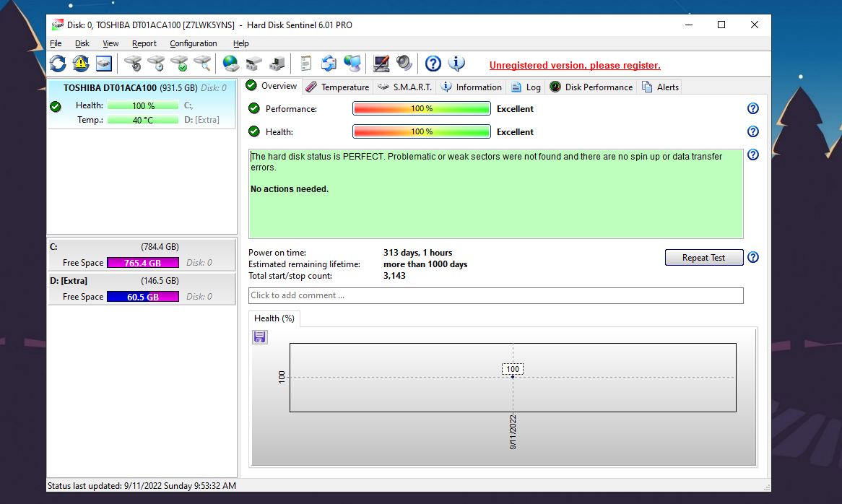Click the C: free space 765.4 GB bar
This screenshot has height=504, width=842.
143,263
